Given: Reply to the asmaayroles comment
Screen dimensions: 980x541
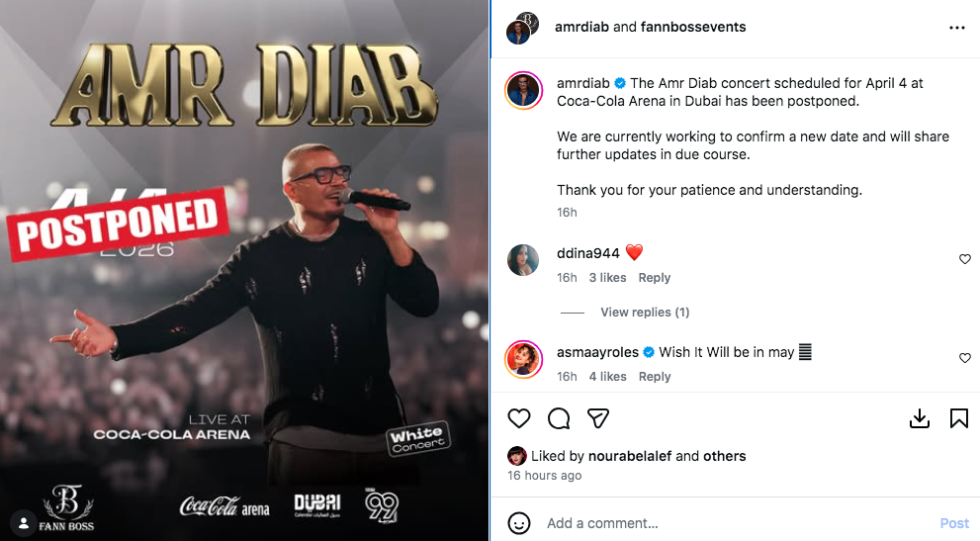Looking at the screenshot, I should click(x=654, y=377).
